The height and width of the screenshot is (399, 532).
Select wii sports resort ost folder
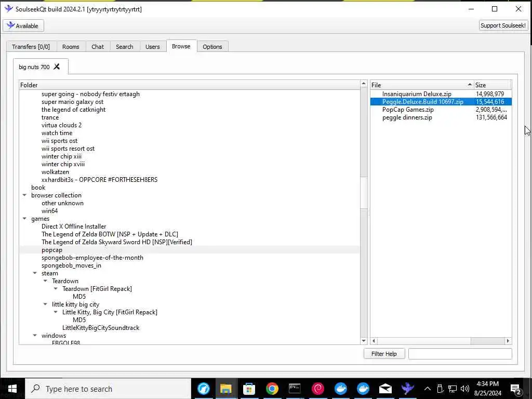tap(68, 149)
